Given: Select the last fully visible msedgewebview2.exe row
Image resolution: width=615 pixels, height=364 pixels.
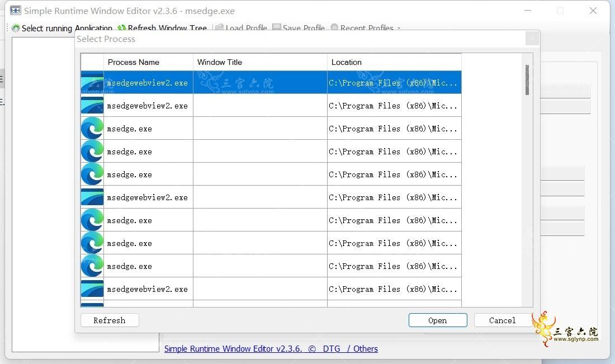Looking at the screenshot, I should [271, 289].
